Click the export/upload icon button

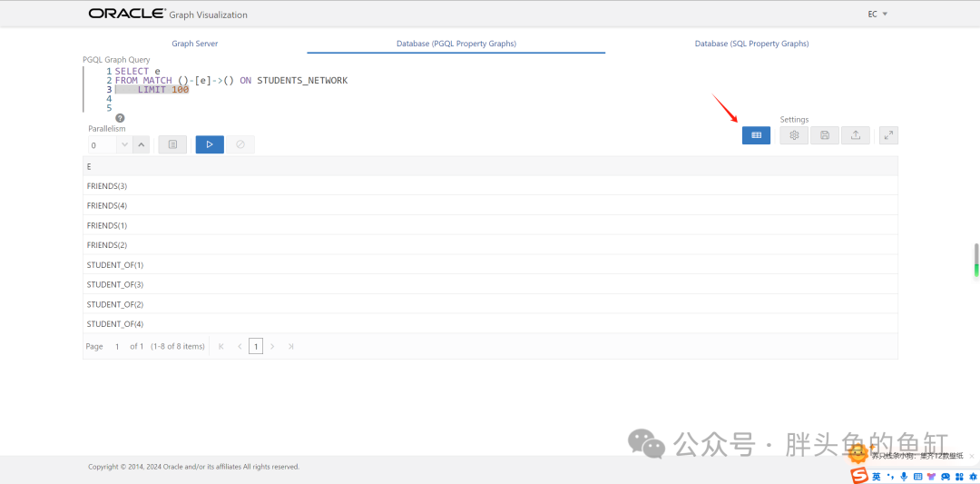pos(856,135)
